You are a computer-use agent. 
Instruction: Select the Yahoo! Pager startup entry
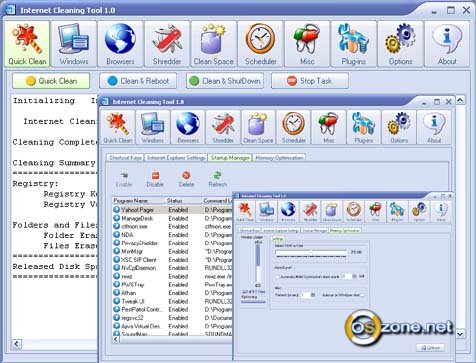pos(172,210)
